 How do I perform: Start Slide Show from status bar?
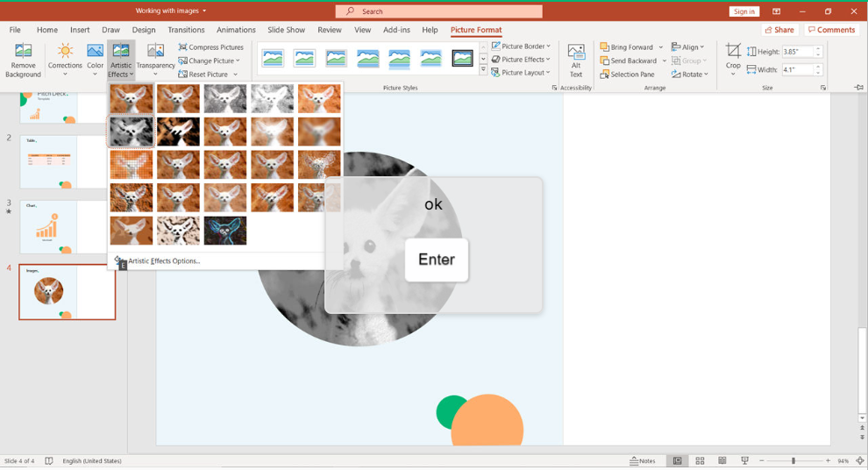coord(744,460)
